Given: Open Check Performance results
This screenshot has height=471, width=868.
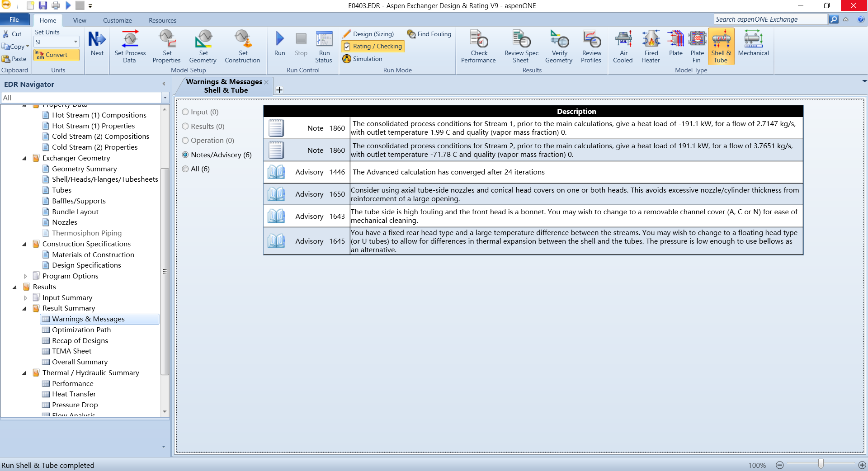Looking at the screenshot, I should pos(479,46).
